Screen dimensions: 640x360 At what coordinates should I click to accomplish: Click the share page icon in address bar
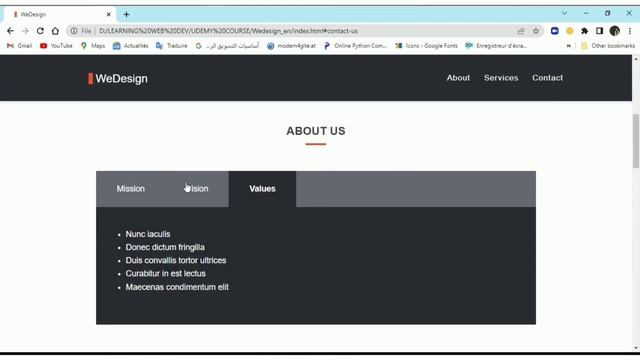point(521,31)
